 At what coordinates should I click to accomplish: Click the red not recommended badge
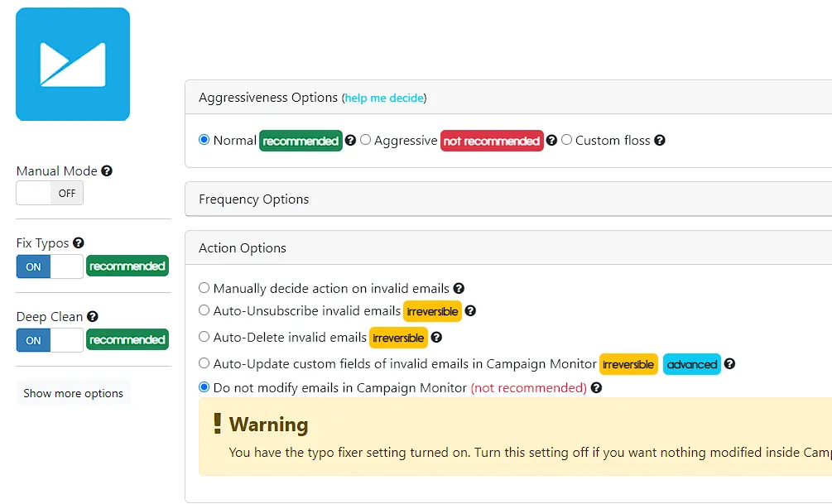(492, 142)
